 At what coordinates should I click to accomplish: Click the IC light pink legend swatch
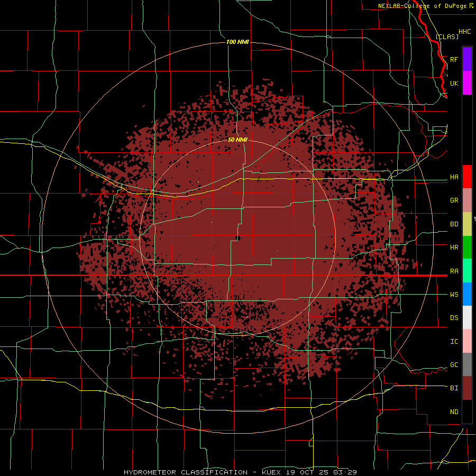pos(467,341)
